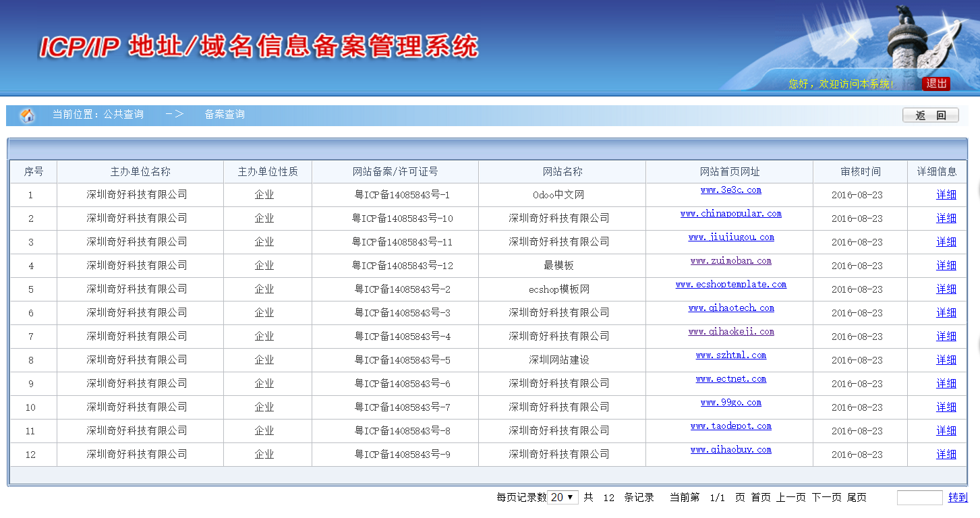Open 详细 details for row 5 ecshop模板网
Viewport: 980px width, 518px height.
tap(946, 289)
